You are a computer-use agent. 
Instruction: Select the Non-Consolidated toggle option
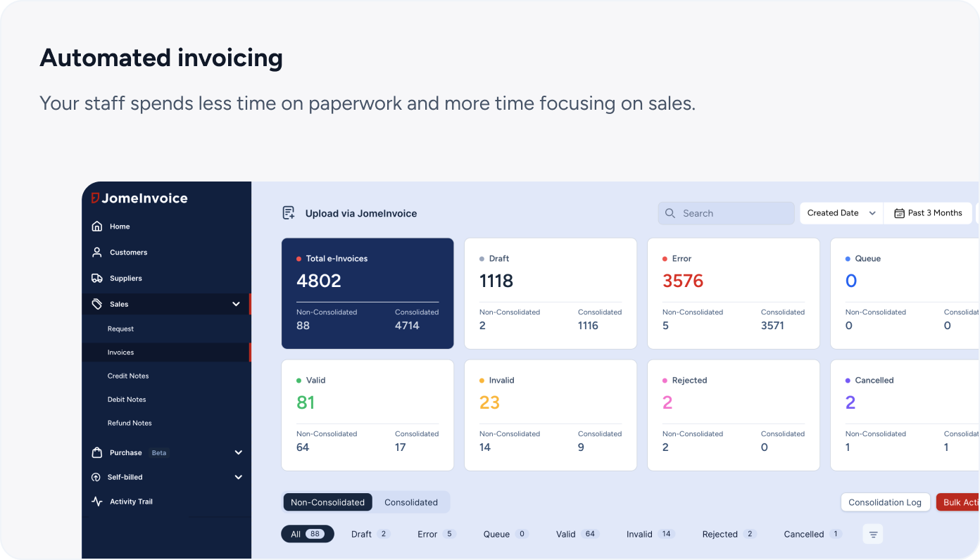coord(327,502)
